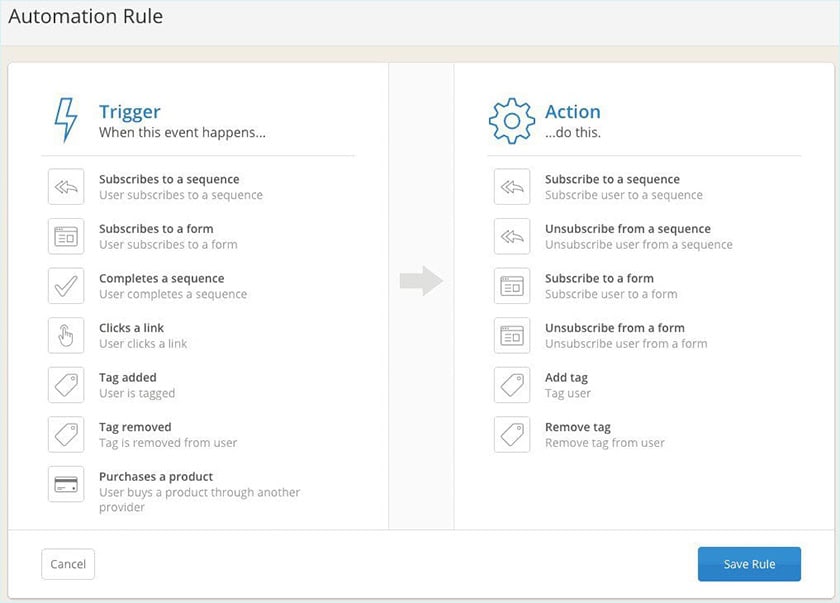
Task: Select the pointing hand icon for 'Clicks a link'
Action: click(66, 335)
